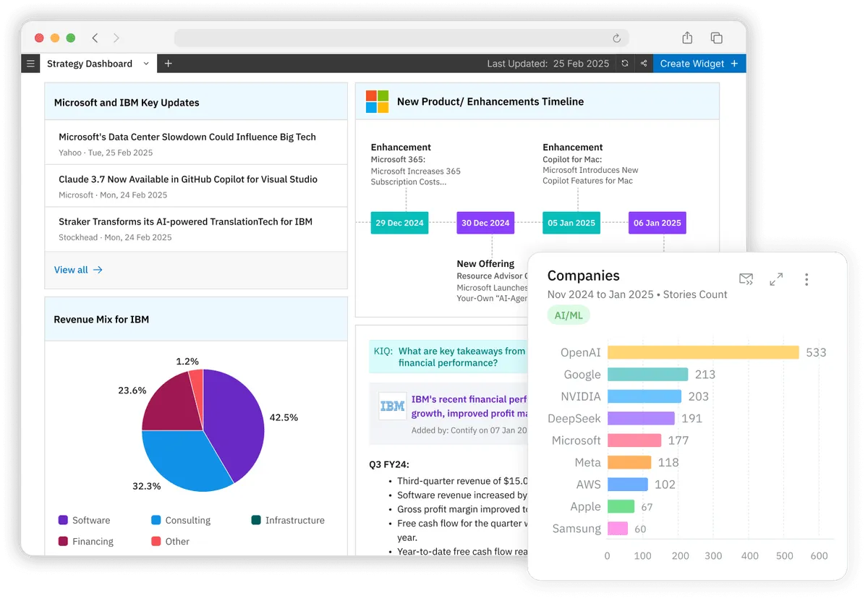The image size is (868, 601).
Task: Click the Companies widget title
Action: [x=584, y=276]
